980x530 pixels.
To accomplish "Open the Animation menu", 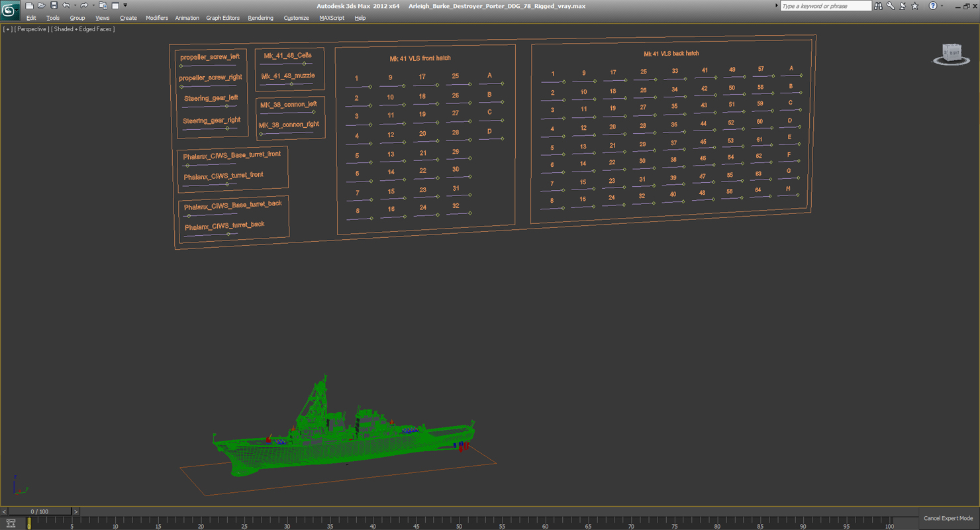I will (x=187, y=18).
